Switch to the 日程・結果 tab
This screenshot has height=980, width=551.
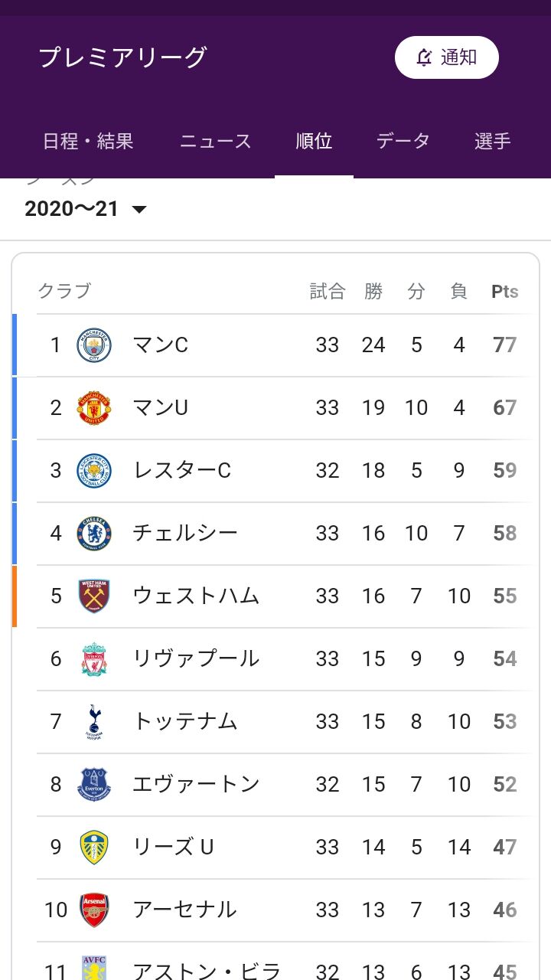click(88, 142)
